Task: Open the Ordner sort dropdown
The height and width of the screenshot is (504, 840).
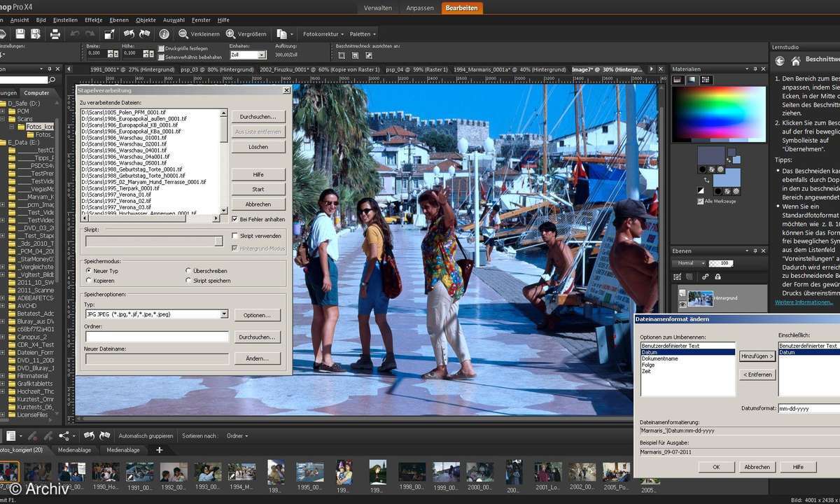Action: click(x=237, y=435)
